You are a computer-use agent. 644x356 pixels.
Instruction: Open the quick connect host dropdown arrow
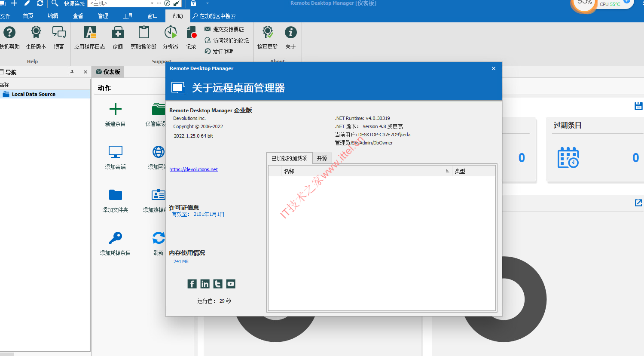coord(152,3)
